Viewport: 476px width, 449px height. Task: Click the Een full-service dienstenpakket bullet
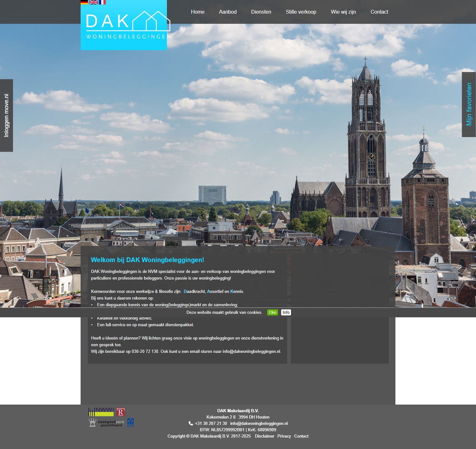pyautogui.click(x=145, y=325)
